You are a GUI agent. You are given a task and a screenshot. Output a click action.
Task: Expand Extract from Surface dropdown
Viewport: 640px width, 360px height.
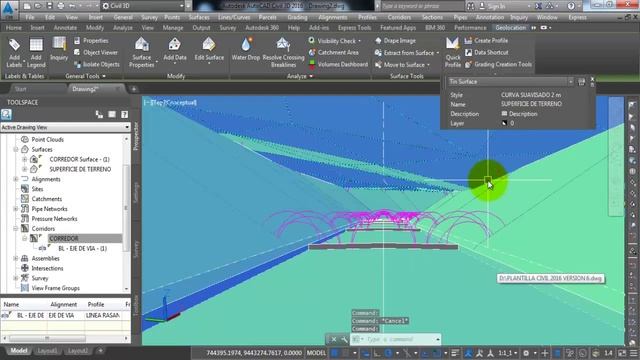tap(438, 53)
